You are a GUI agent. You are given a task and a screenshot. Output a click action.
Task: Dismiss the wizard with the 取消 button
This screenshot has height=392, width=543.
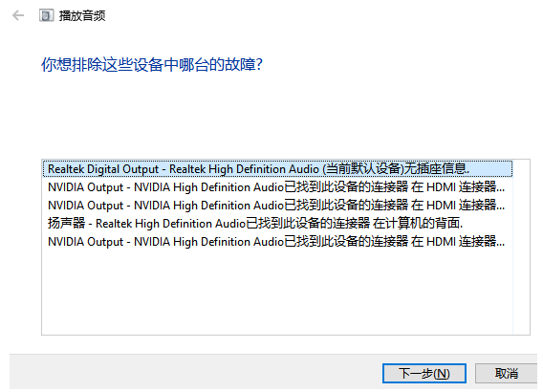coord(507,373)
